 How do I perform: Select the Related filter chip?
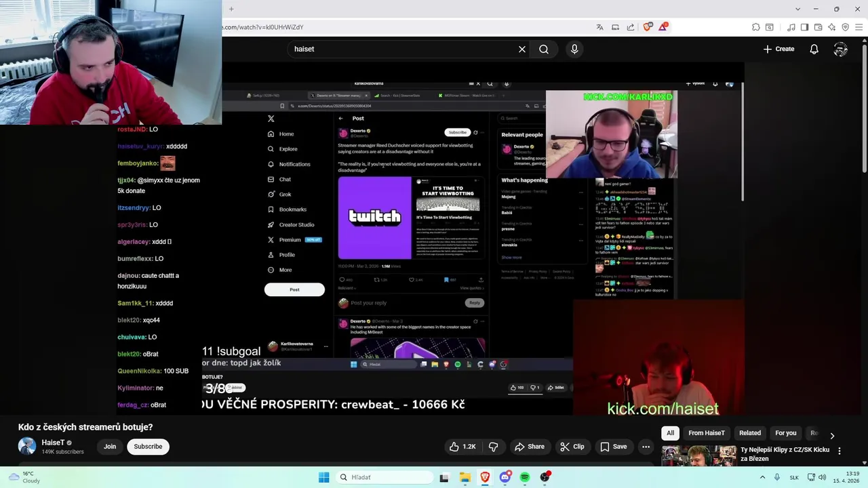click(750, 433)
